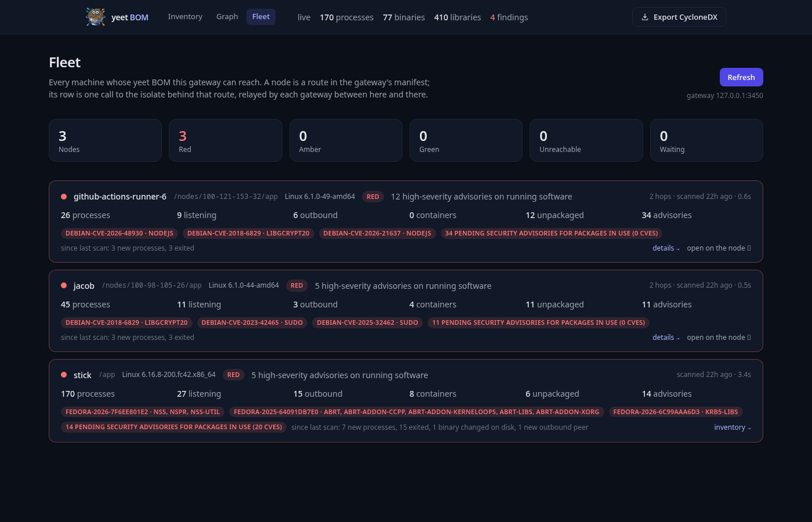Image resolution: width=812 pixels, height=522 pixels.
Task: Click '14 advisories' on stick row
Action: pyautogui.click(x=667, y=394)
